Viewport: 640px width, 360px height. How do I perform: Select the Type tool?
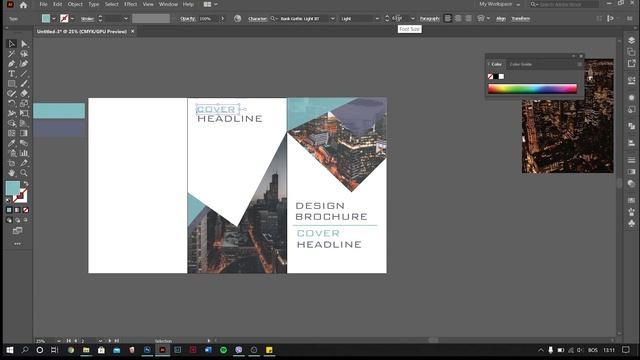tap(11, 74)
